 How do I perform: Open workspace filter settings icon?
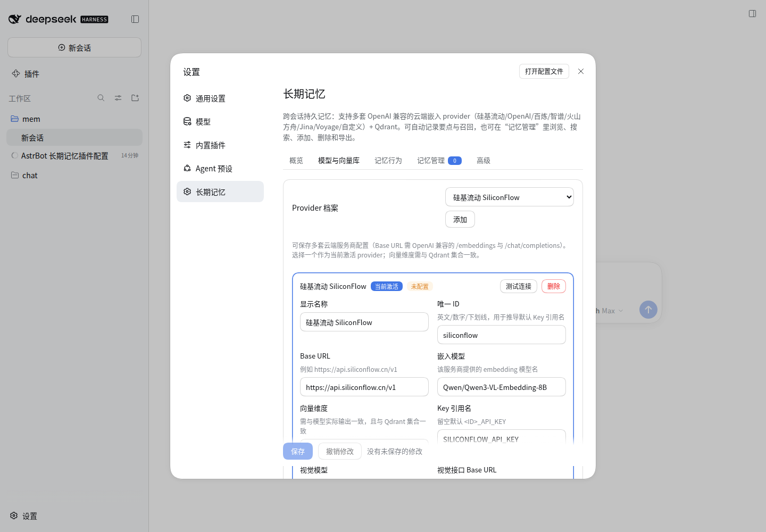click(118, 98)
